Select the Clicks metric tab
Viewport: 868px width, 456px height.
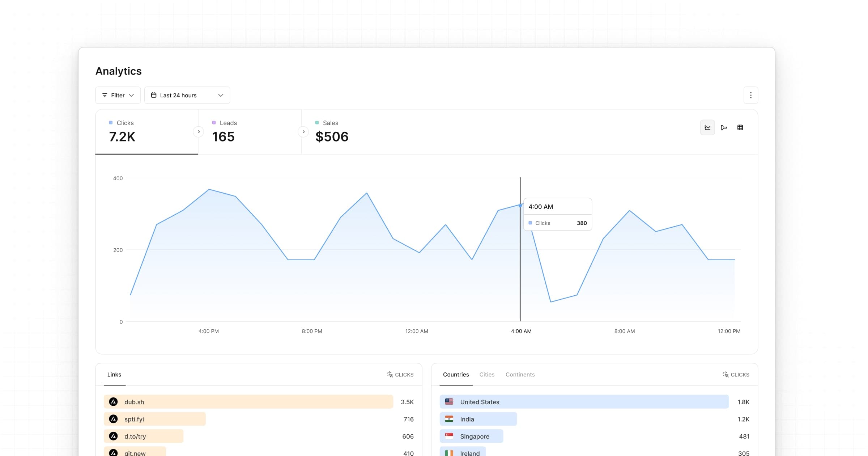point(147,132)
